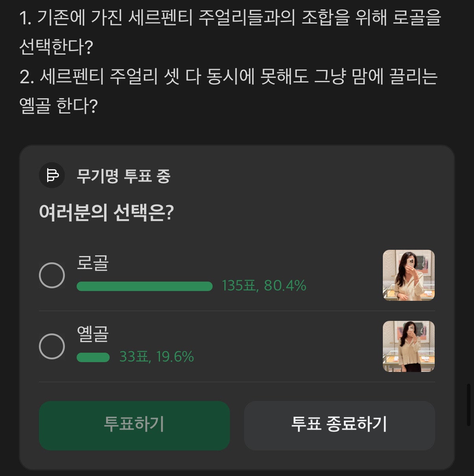Click the vertical scrollbar on the right edge
This screenshot has height=476, width=474.
[x=468, y=405]
